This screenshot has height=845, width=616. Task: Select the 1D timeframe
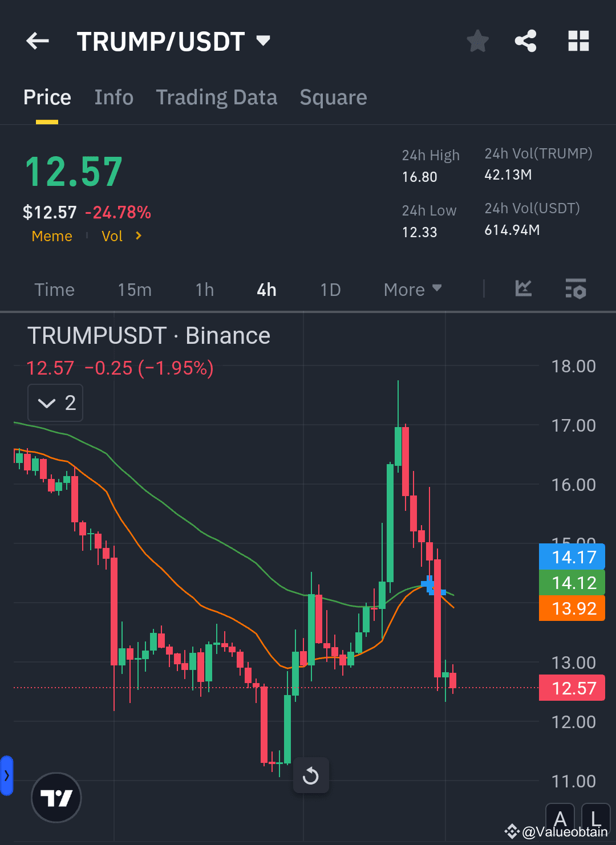[x=330, y=289]
